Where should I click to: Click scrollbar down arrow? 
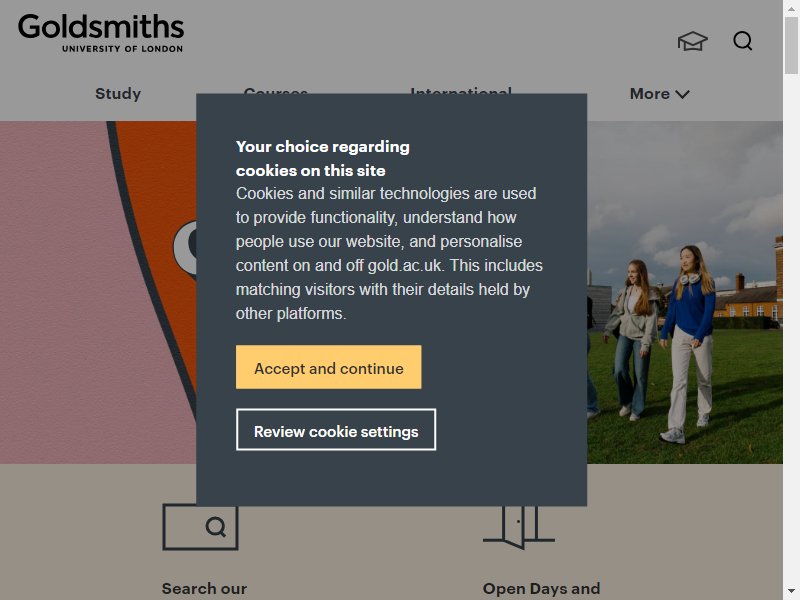(791, 592)
